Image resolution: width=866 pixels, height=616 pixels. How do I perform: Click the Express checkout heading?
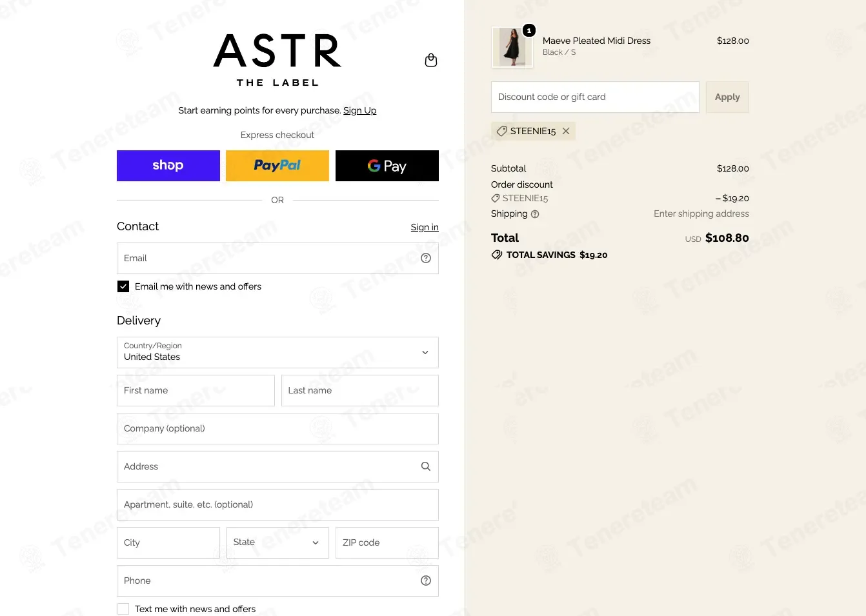[277, 135]
